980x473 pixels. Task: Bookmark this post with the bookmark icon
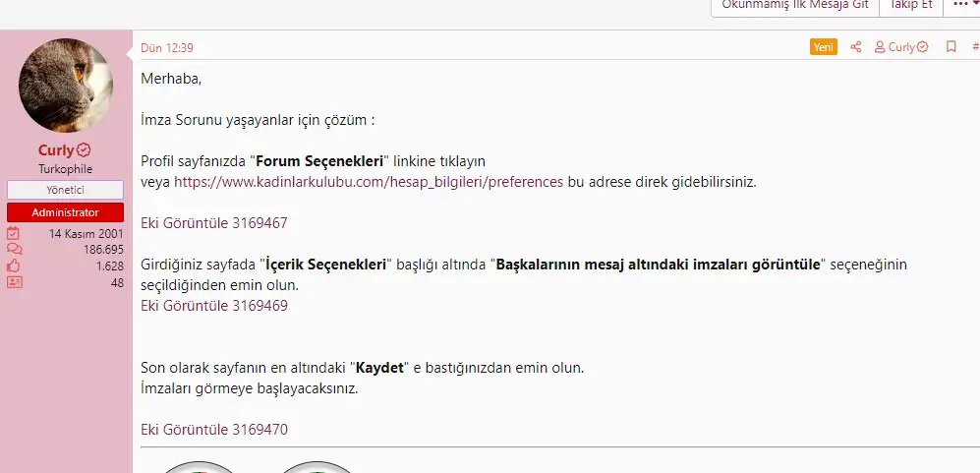click(951, 47)
